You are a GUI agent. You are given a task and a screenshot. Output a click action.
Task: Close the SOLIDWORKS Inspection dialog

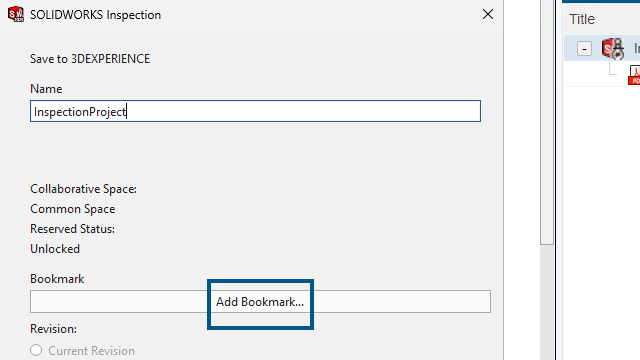(x=488, y=14)
